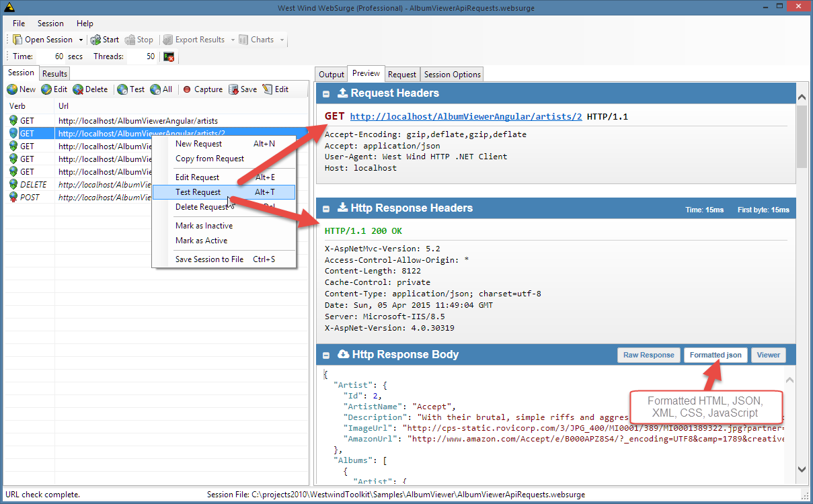Choose Delete Request in context menu
Viewport: 813px width, 504px height.
coord(224,207)
